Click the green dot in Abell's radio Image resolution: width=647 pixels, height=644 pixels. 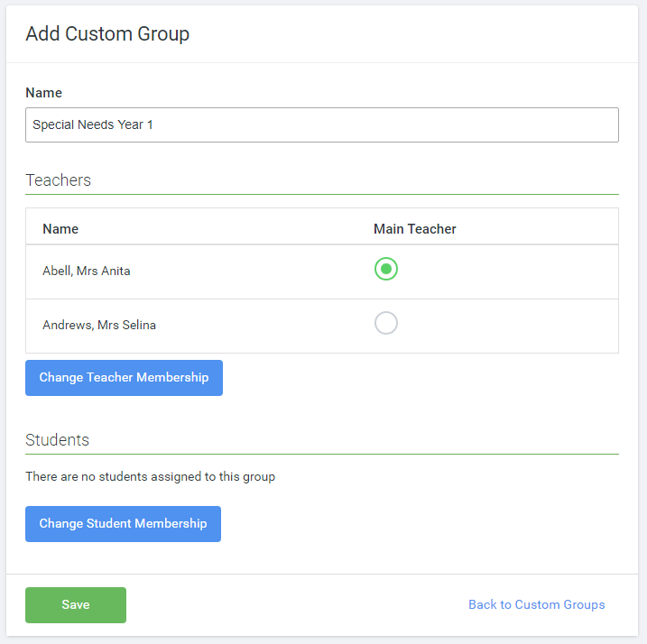click(386, 269)
